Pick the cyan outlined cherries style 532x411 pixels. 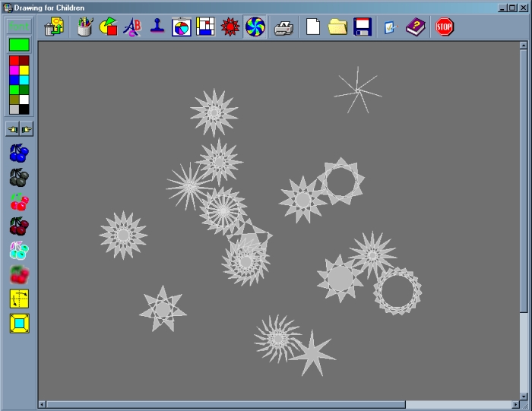tap(19, 251)
